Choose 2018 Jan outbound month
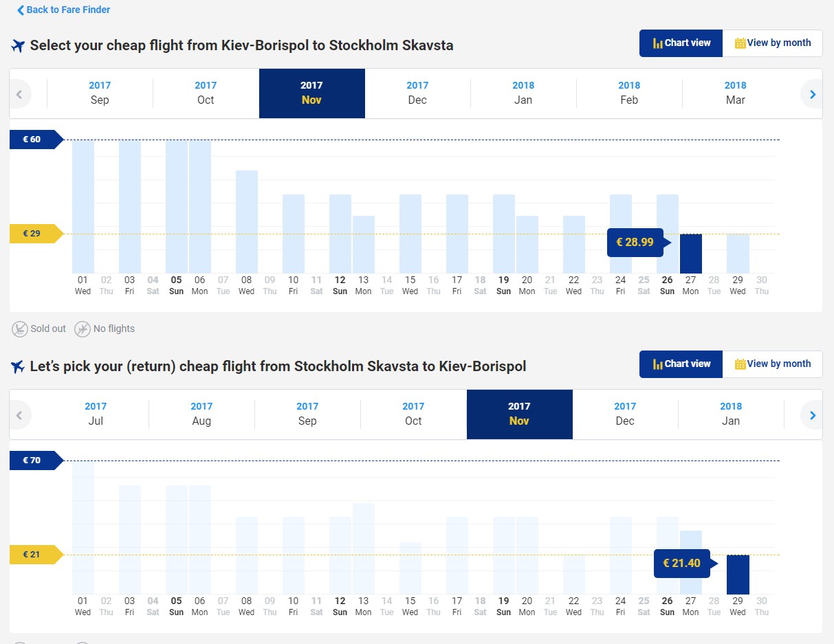 [523, 93]
